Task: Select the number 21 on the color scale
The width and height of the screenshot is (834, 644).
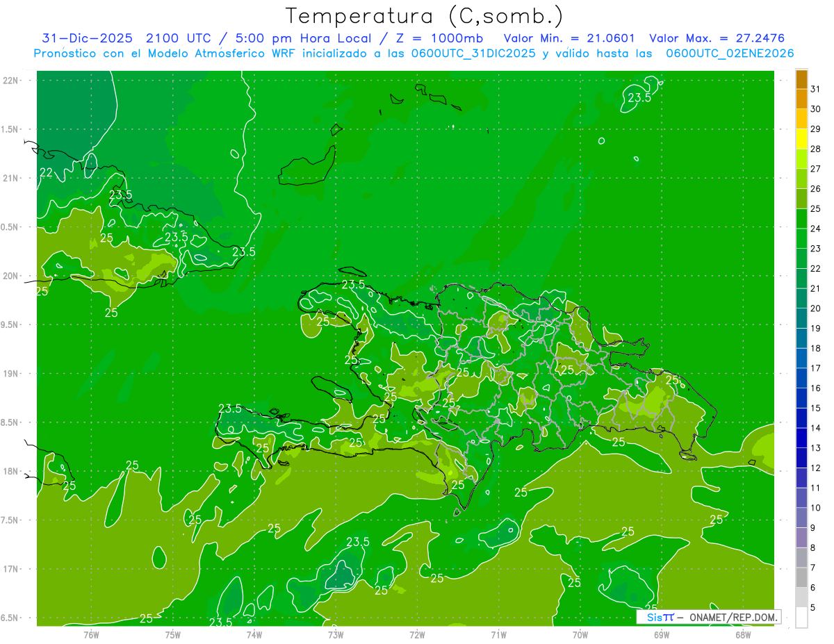Action: click(x=815, y=288)
